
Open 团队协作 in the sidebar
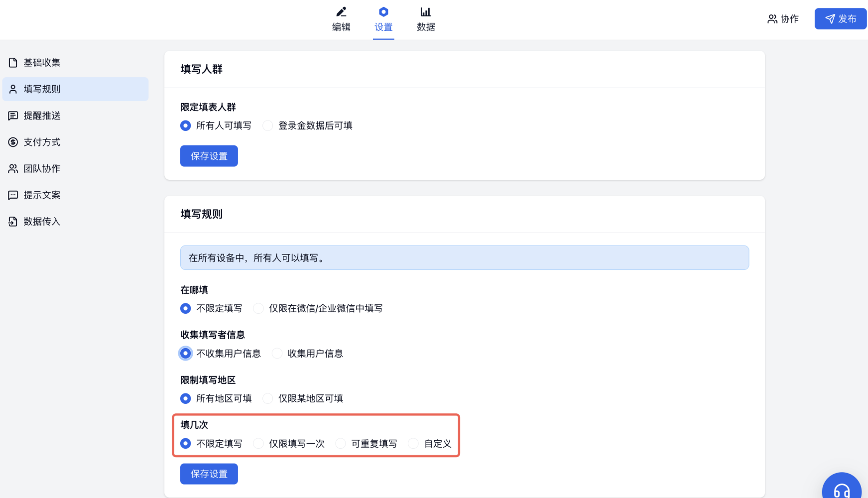[x=75, y=168]
